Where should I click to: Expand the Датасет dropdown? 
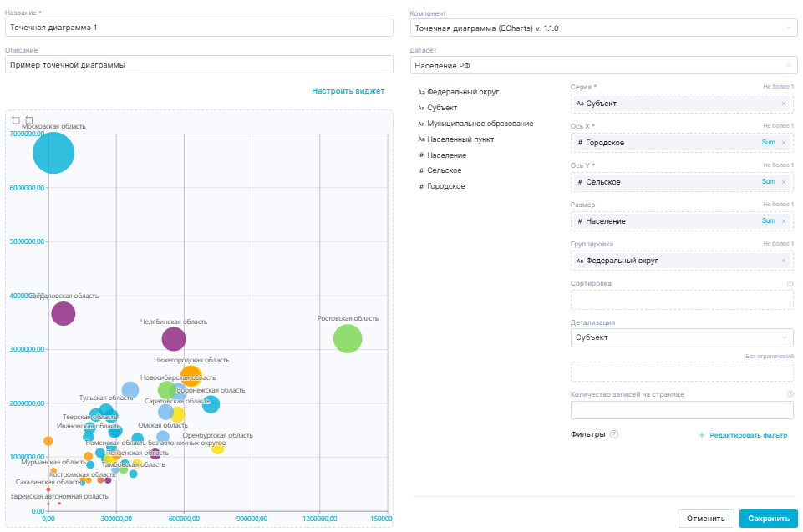603,65
